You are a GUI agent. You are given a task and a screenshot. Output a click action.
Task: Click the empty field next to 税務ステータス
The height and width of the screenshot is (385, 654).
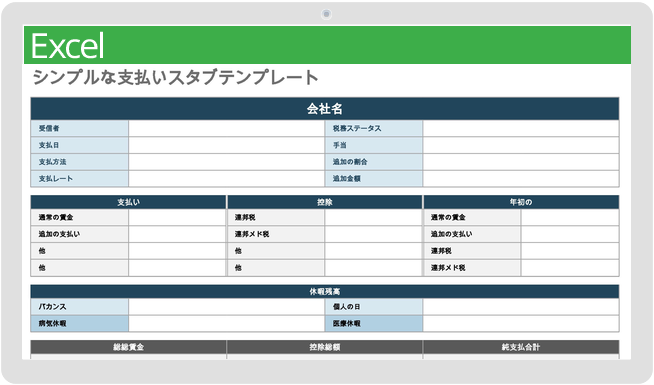coord(521,128)
